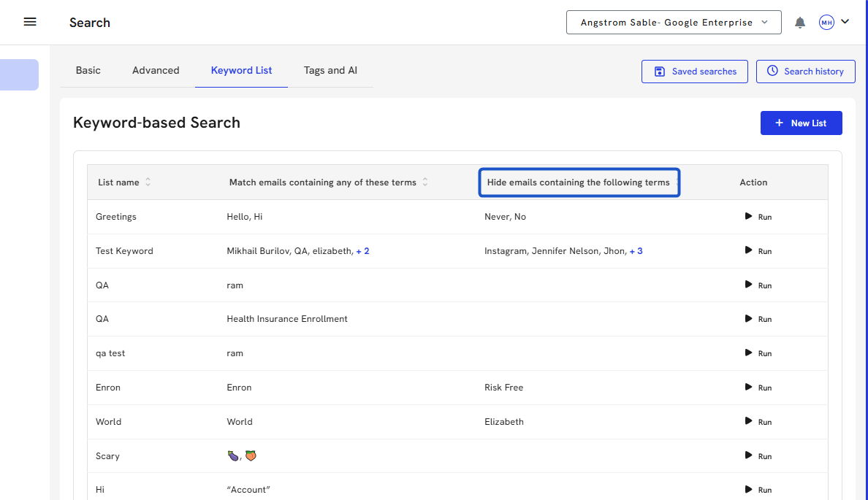View Search history

[x=804, y=72]
